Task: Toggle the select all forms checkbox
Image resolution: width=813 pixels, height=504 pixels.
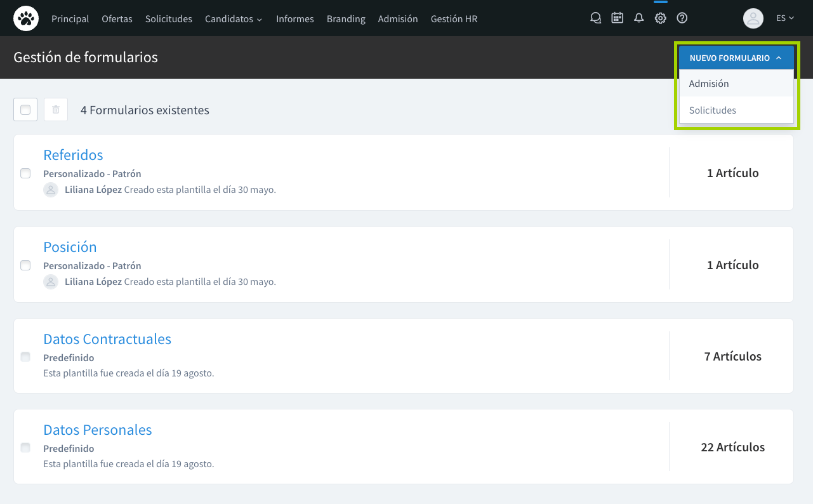Action: click(x=25, y=110)
